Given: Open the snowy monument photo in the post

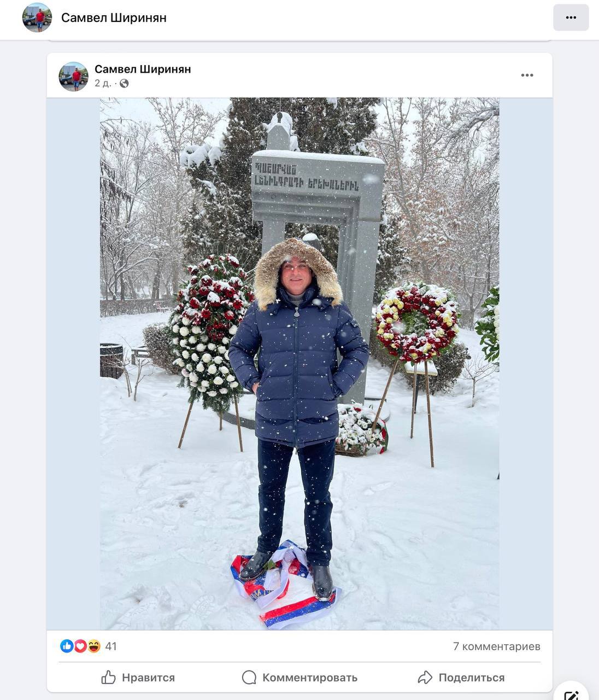Looking at the screenshot, I should tap(299, 364).
